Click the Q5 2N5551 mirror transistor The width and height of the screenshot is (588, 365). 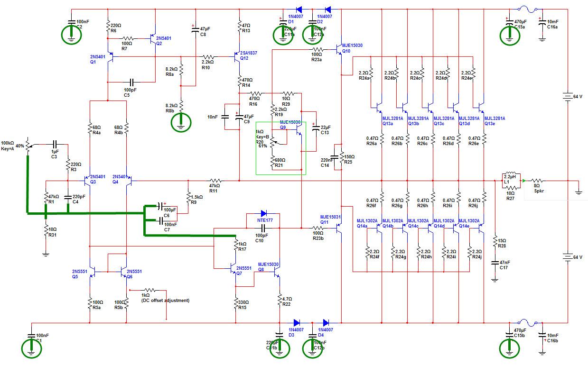point(92,272)
